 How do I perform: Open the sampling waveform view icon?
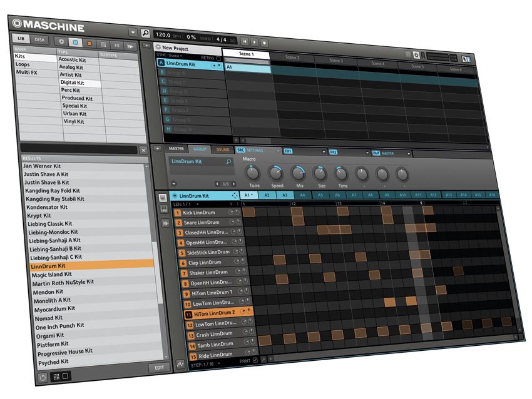[x=166, y=223]
